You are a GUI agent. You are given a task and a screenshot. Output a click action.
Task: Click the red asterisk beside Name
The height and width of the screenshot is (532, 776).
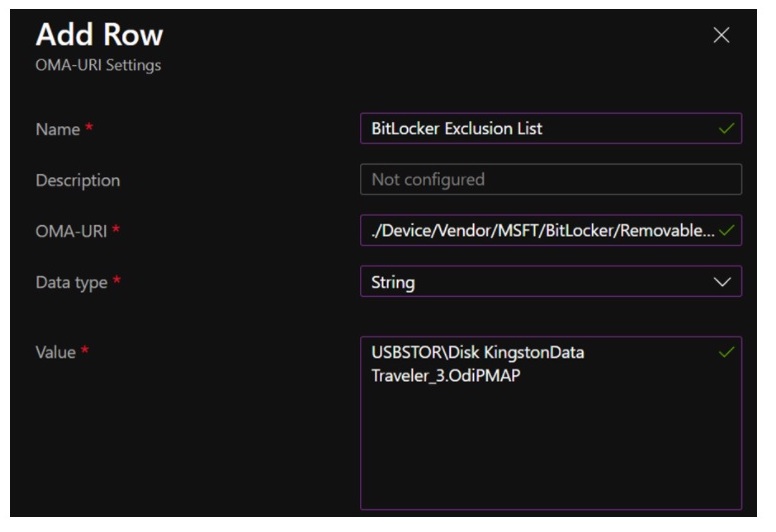pyautogui.click(x=87, y=128)
